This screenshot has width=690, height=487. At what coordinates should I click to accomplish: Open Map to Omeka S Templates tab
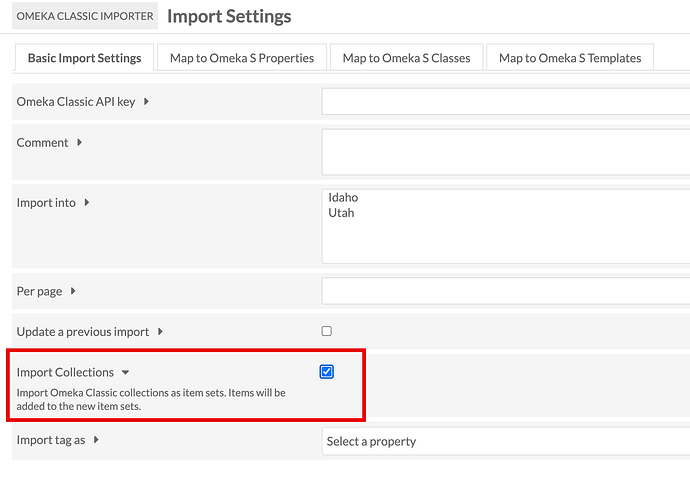pos(570,58)
